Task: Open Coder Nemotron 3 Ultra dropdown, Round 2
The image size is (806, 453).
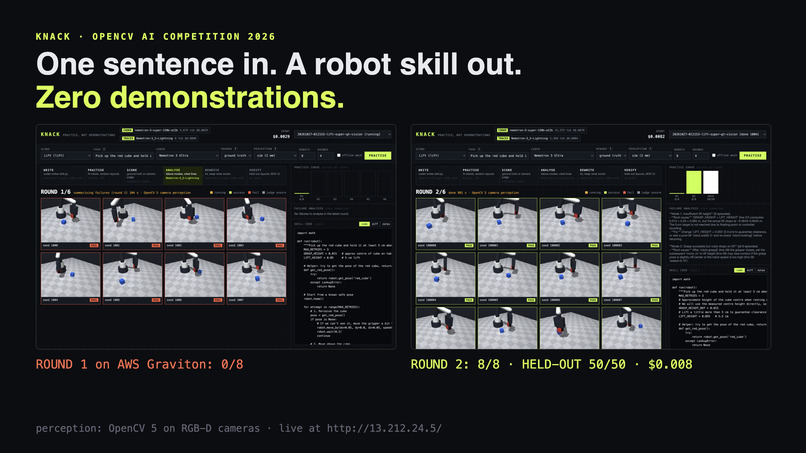Action: coord(562,155)
